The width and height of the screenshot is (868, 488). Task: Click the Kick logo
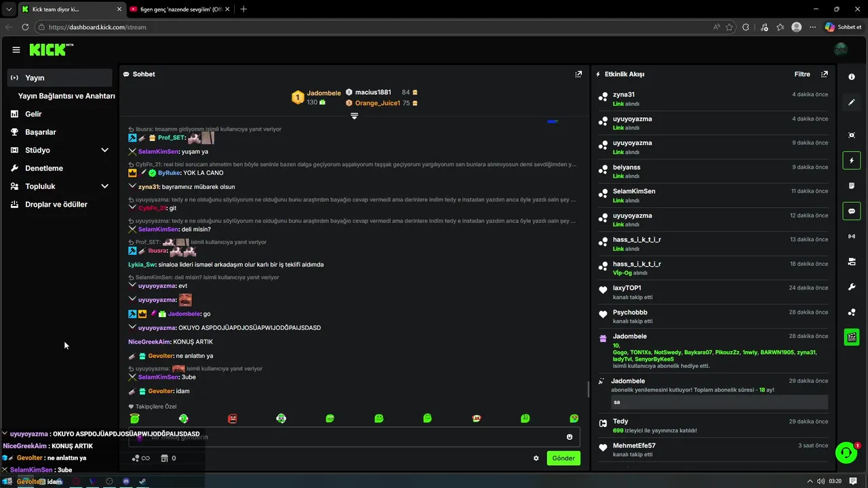click(x=51, y=49)
